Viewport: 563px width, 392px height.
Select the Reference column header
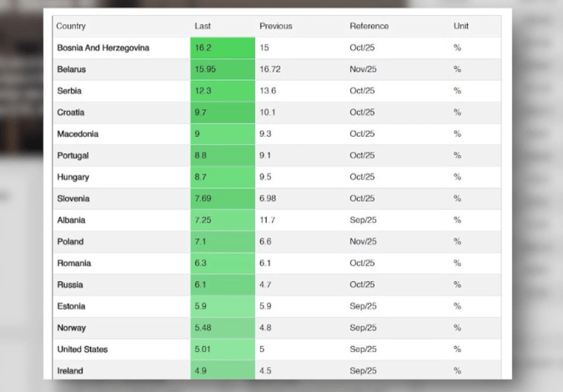pos(369,27)
